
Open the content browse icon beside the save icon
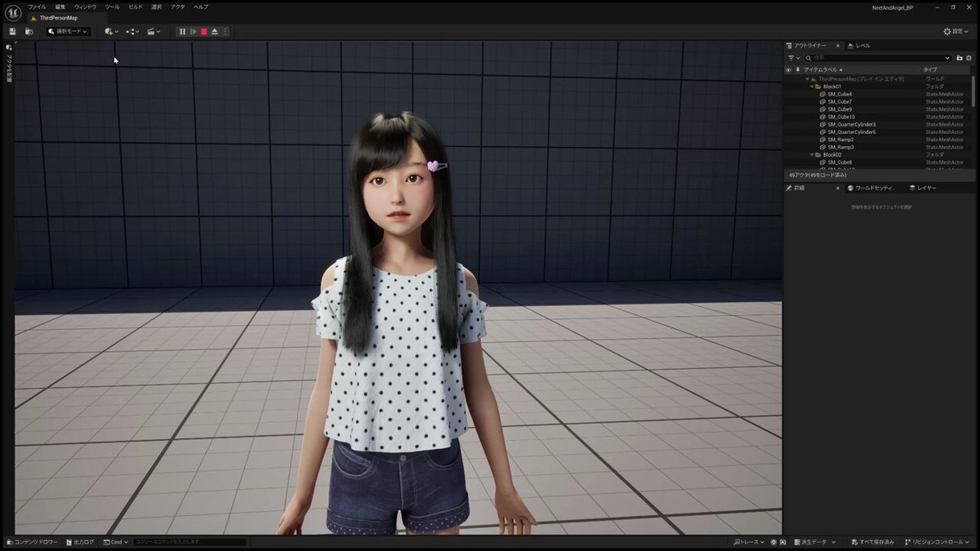29,32
